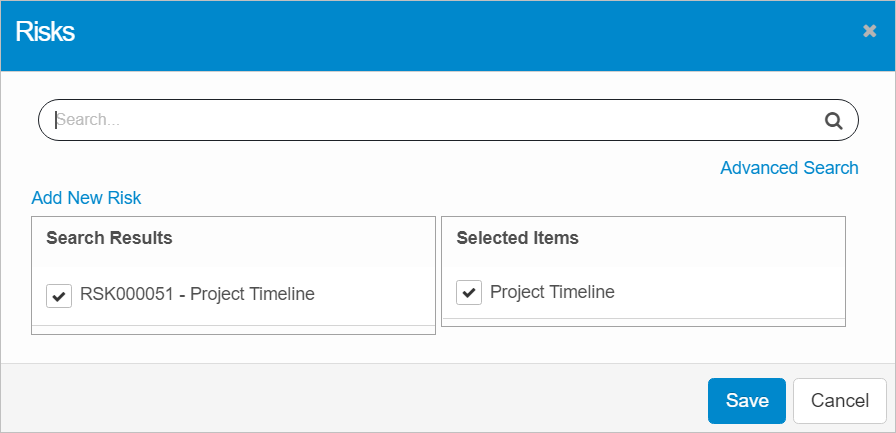The image size is (896, 433).
Task: Click the Project Timeline label under Selected Items
Action: pyautogui.click(x=552, y=292)
